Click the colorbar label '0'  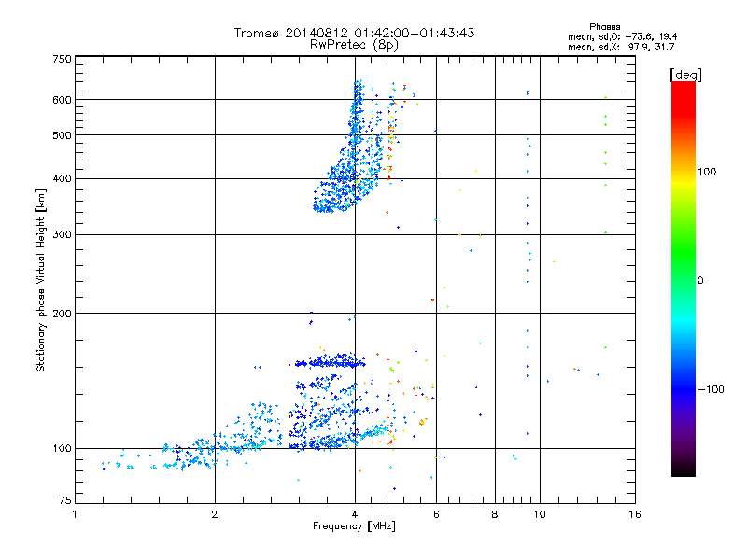coord(700,280)
